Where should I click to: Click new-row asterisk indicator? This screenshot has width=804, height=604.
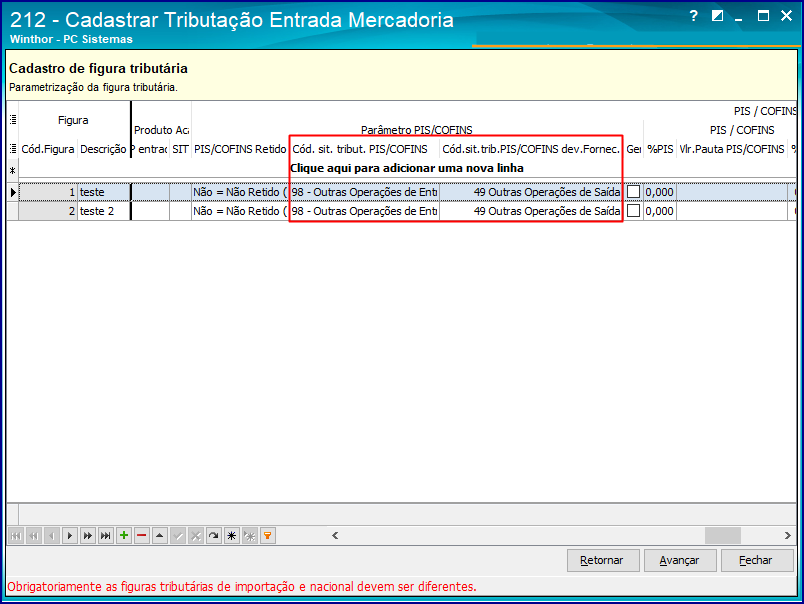[x=13, y=171]
